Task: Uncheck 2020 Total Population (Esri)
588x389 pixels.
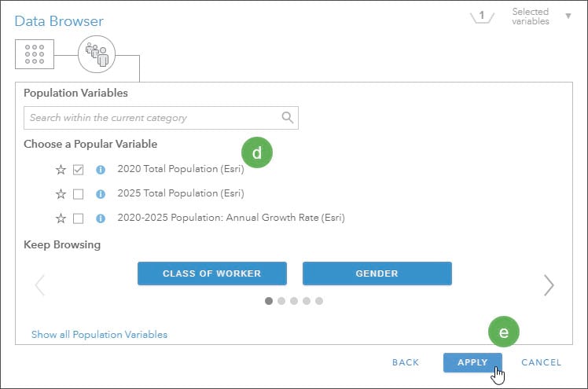Action: tap(79, 170)
